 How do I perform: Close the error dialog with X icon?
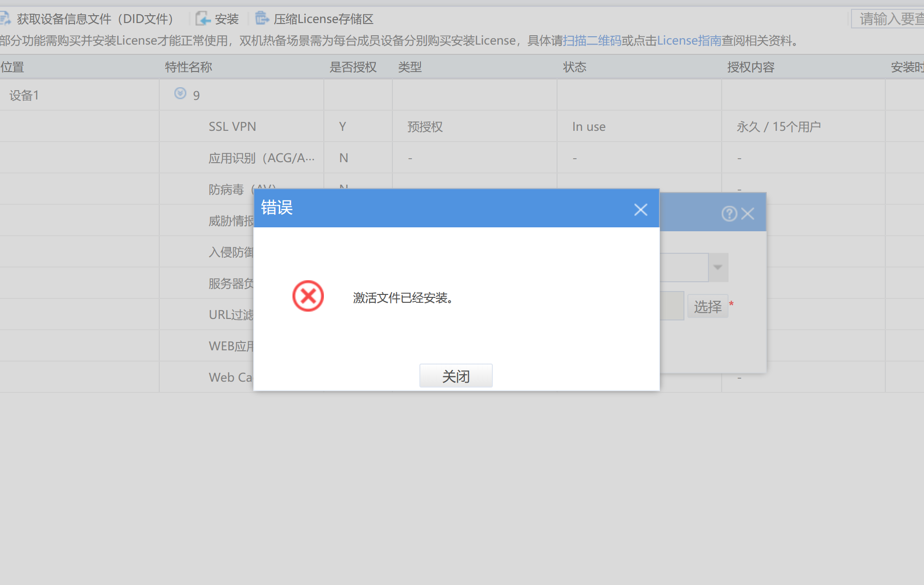640,210
